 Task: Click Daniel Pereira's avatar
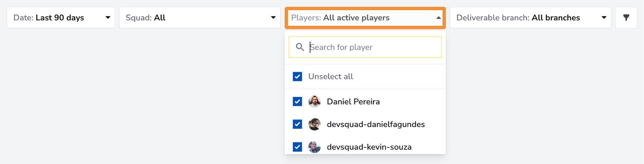click(314, 102)
